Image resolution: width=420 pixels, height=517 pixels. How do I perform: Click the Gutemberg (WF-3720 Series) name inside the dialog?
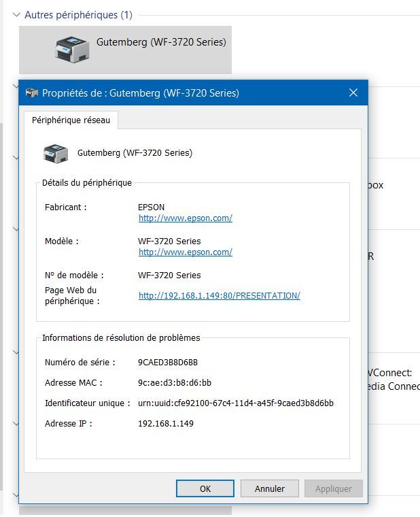click(x=135, y=153)
